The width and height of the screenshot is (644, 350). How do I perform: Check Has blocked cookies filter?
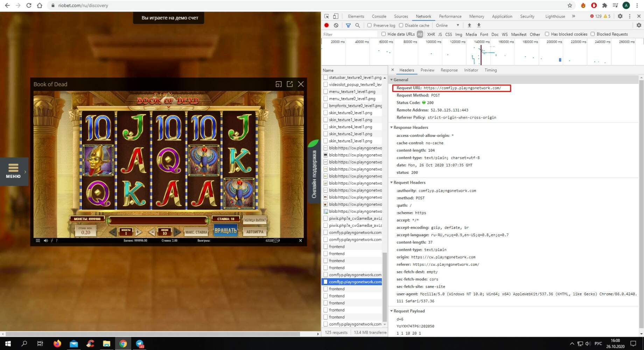tap(547, 34)
